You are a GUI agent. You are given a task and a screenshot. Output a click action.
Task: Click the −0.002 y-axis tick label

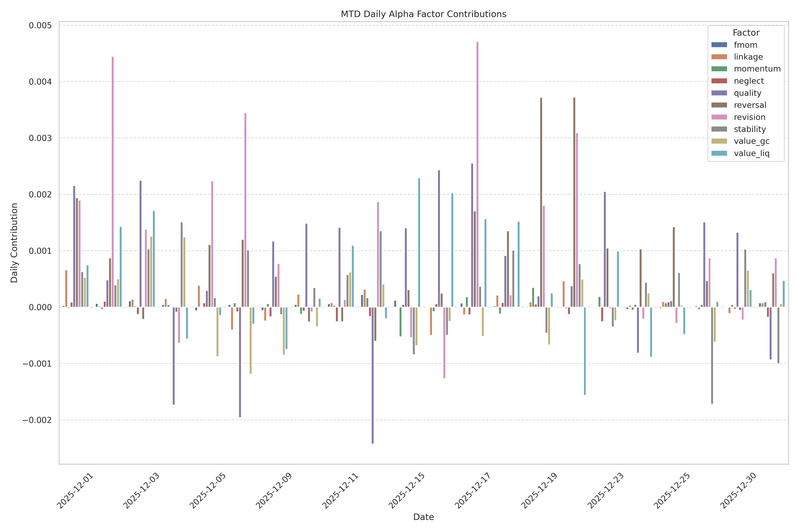[x=37, y=420]
